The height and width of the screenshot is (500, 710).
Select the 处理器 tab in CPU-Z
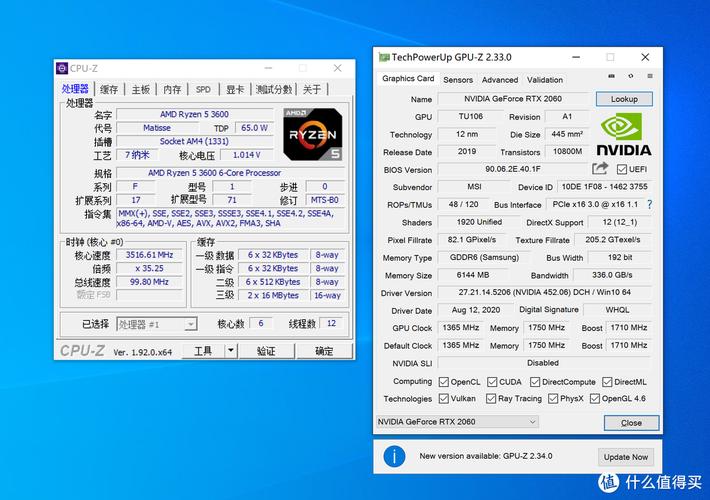[x=75, y=89]
